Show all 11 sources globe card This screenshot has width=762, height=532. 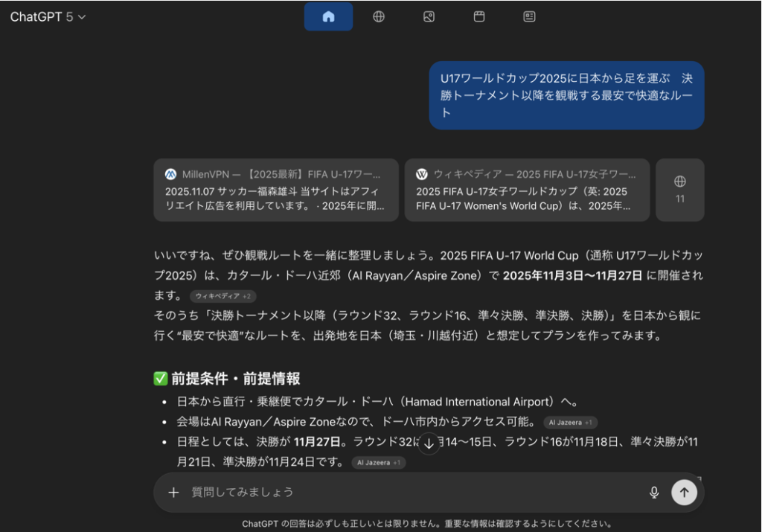tap(679, 190)
